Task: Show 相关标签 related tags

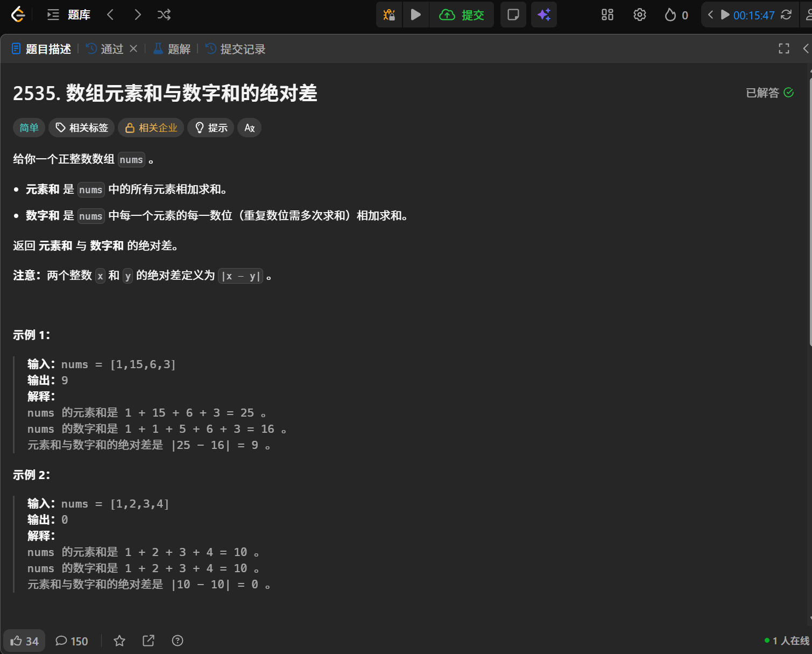Action: 82,128
